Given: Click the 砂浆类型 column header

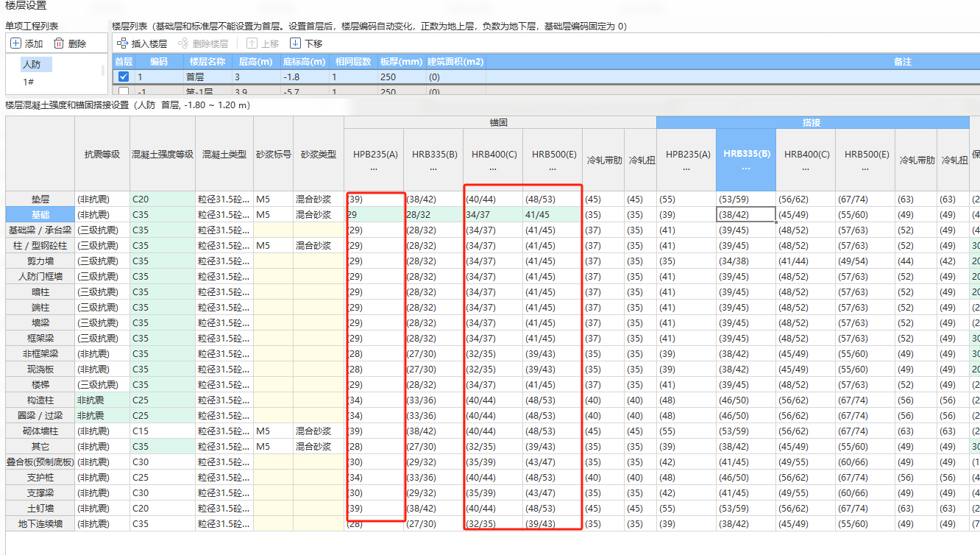Looking at the screenshot, I should [319, 154].
